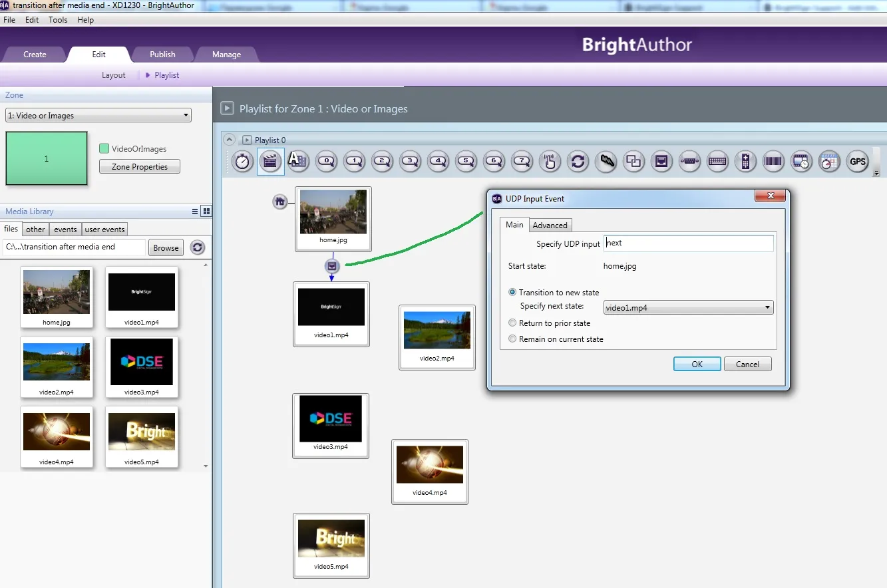This screenshot has height=588, width=887.
Task: Open the Tools menu
Action: point(58,20)
